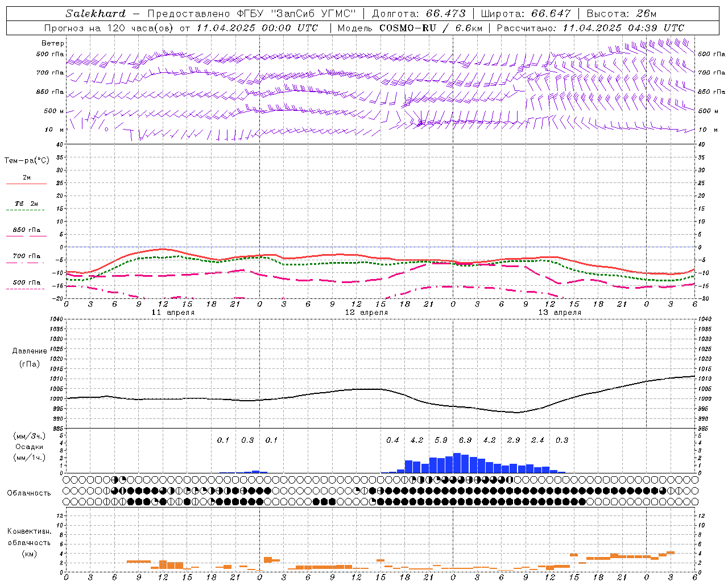The image size is (728, 582).
Task: Select the latitude value 66.647
Action: point(551,14)
